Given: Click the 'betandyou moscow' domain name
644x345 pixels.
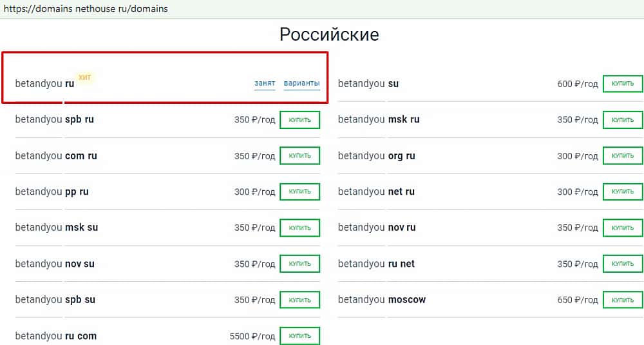Looking at the screenshot, I should [x=382, y=300].
